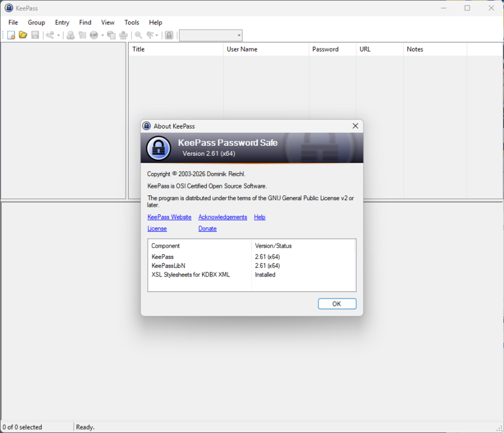The image size is (504, 433).
Task: Click the Save database floppy icon
Action: point(35,36)
